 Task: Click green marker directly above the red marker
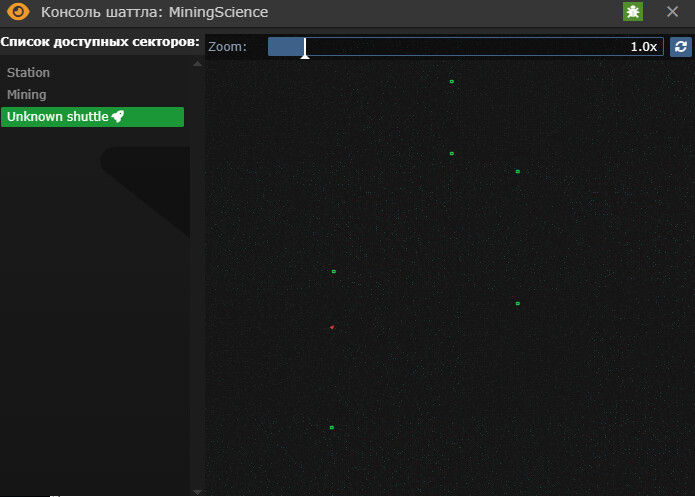(334, 271)
